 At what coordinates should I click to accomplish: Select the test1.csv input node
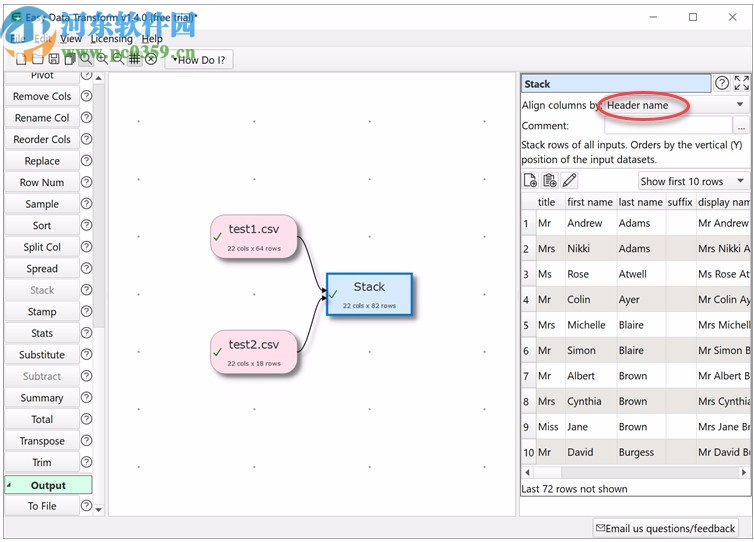(253, 237)
